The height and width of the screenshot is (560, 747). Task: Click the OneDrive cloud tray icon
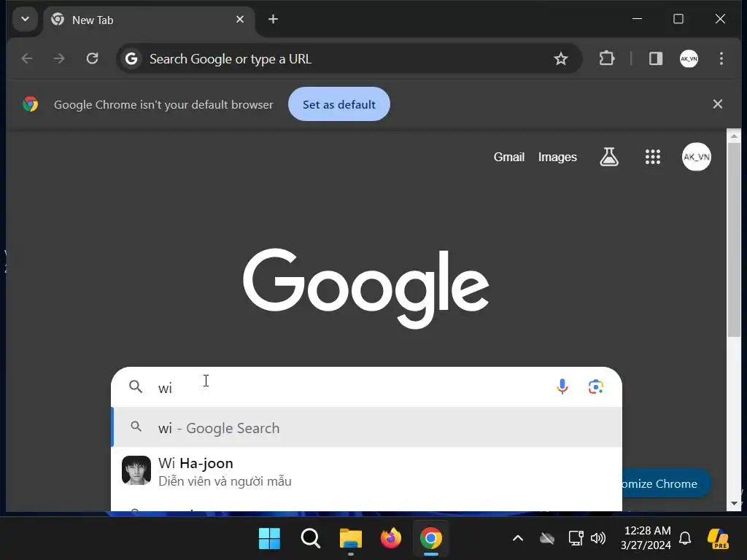click(x=547, y=539)
